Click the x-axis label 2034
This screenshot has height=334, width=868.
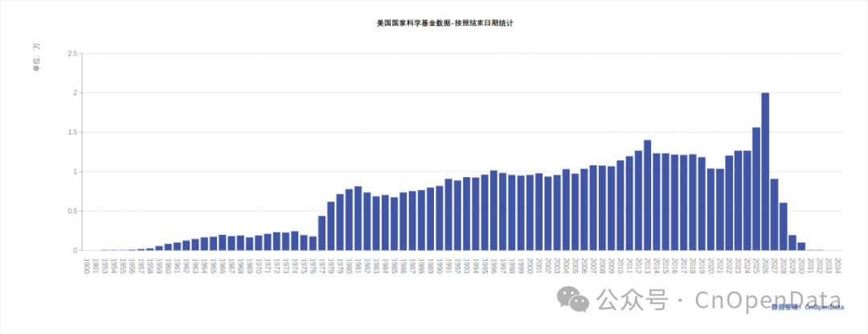(837, 264)
